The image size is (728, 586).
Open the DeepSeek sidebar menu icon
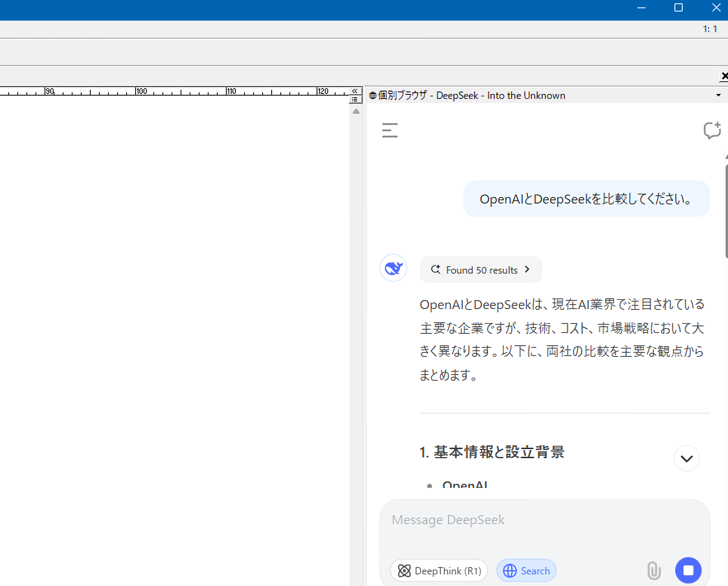click(390, 130)
